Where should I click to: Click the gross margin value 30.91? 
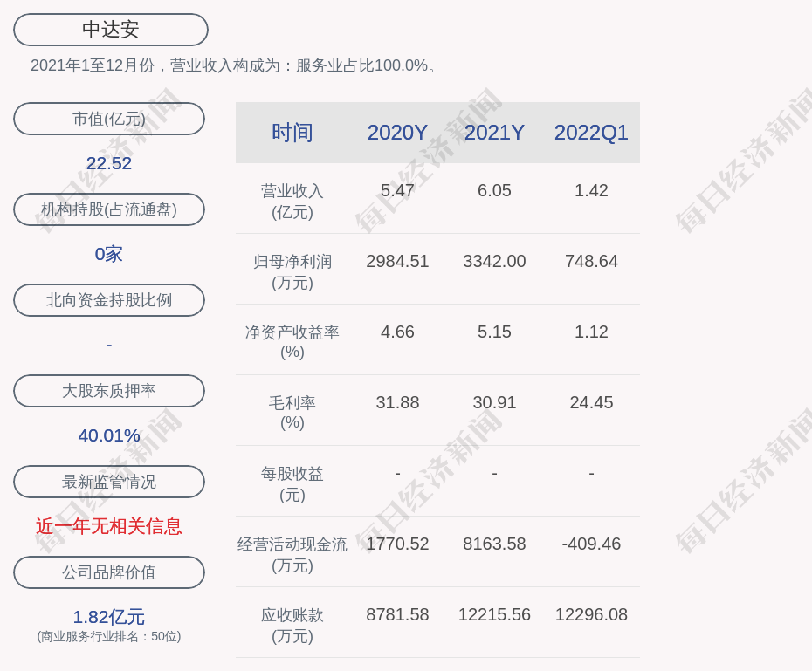(x=494, y=402)
